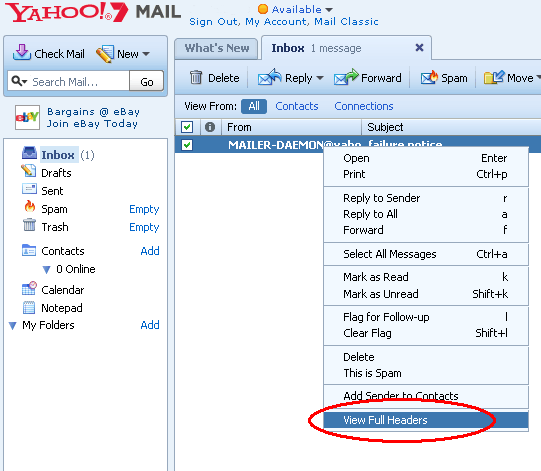541x471 pixels.
Task: Select the All view filter
Action: [x=254, y=106]
